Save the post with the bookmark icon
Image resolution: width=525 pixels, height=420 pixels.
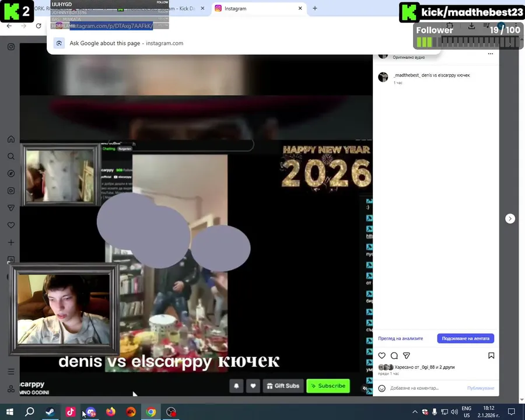point(491,356)
